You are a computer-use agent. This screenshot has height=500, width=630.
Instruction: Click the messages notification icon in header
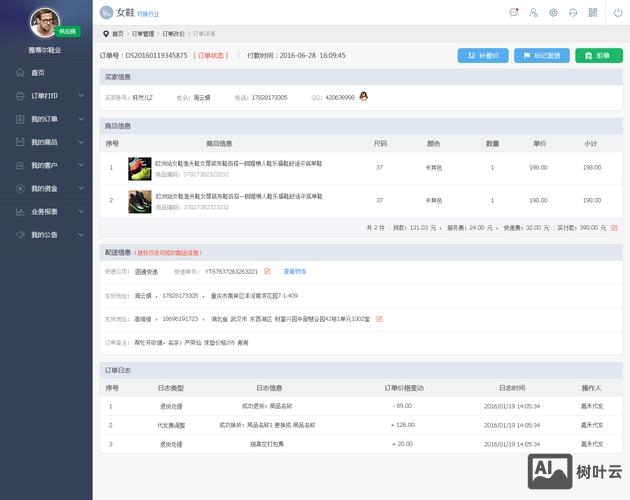(514, 13)
